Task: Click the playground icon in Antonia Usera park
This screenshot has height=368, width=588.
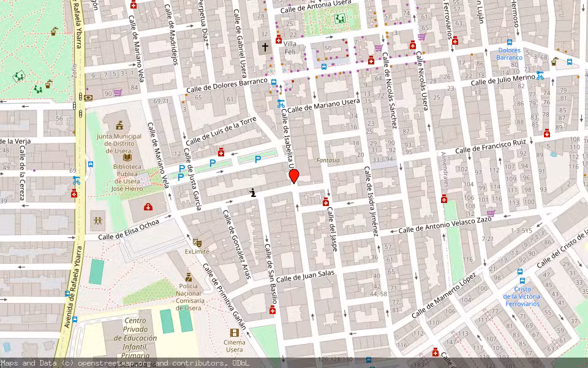Action: pos(340,18)
